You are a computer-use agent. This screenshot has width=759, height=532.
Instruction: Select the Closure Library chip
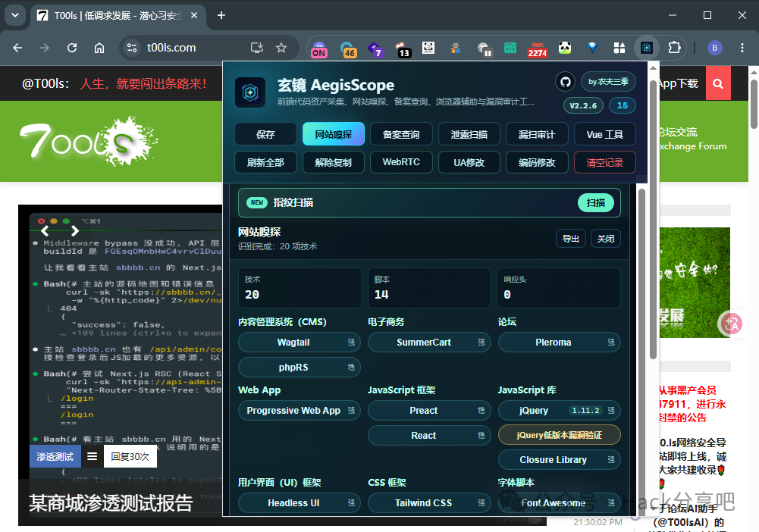(x=559, y=459)
